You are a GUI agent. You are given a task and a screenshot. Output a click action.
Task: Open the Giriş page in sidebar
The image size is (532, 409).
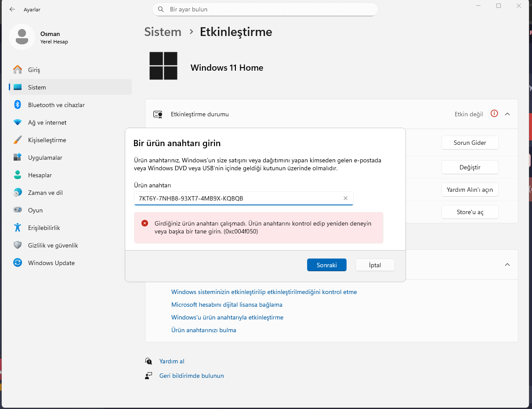coord(70,70)
